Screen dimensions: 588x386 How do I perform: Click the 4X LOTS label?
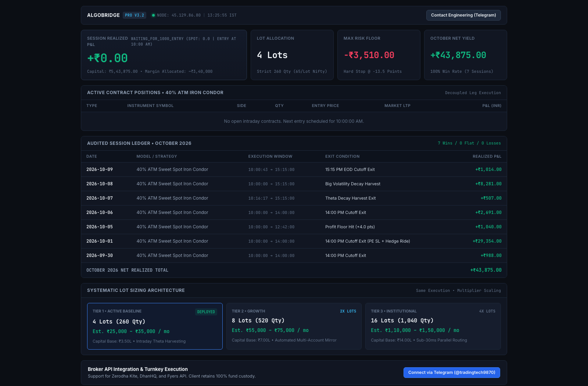coord(487,311)
